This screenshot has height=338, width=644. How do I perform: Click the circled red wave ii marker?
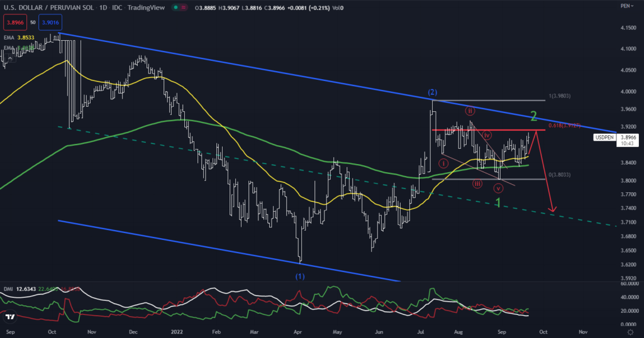tap(469, 111)
